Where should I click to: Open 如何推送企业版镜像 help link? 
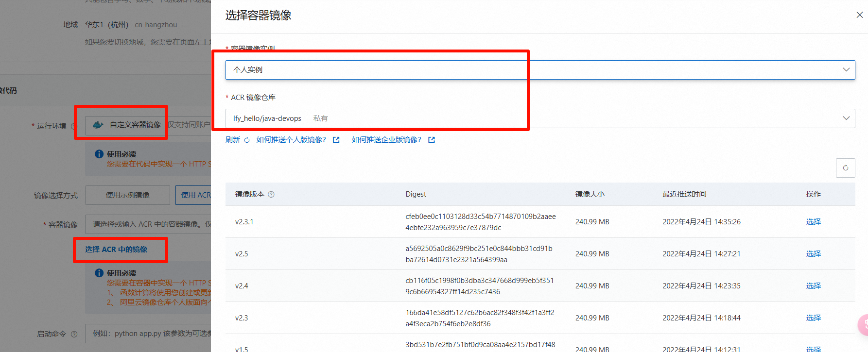coord(386,140)
